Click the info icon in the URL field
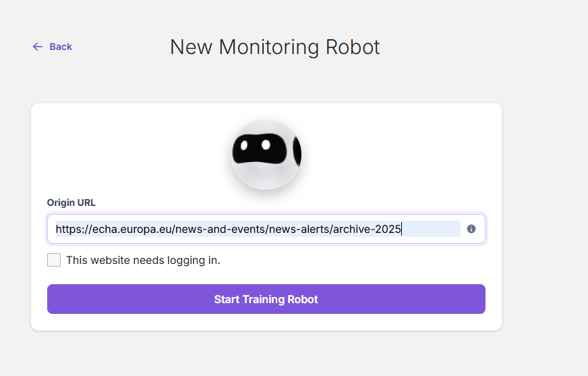 (x=471, y=229)
